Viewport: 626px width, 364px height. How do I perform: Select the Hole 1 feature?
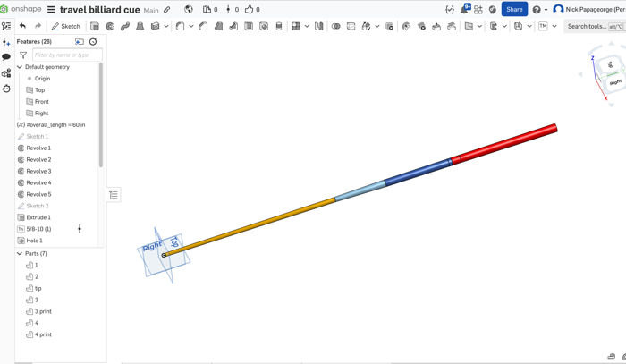34,241
